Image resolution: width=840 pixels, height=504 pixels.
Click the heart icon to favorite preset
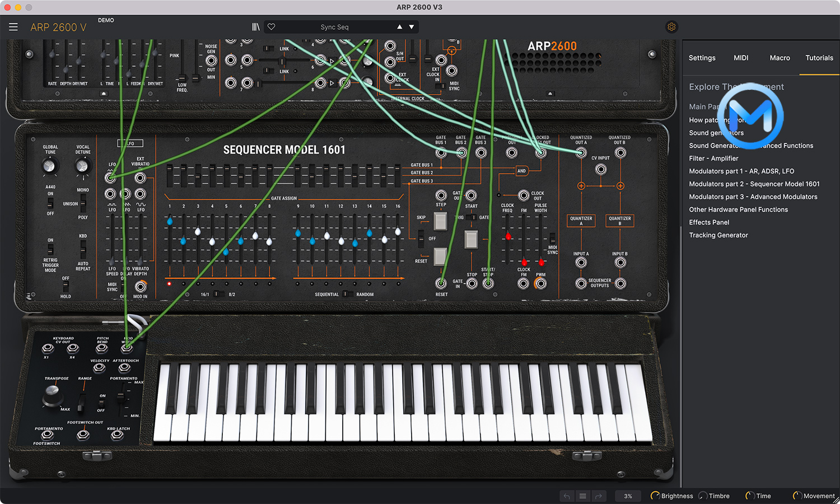pos(271,26)
